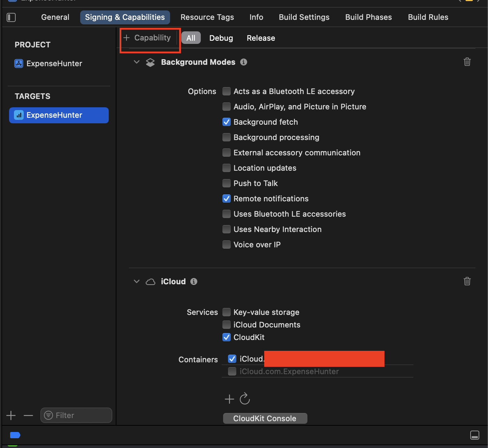Open iCloud info icon
The width and height of the screenshot is (488, 448).
(x=194, y=281)
